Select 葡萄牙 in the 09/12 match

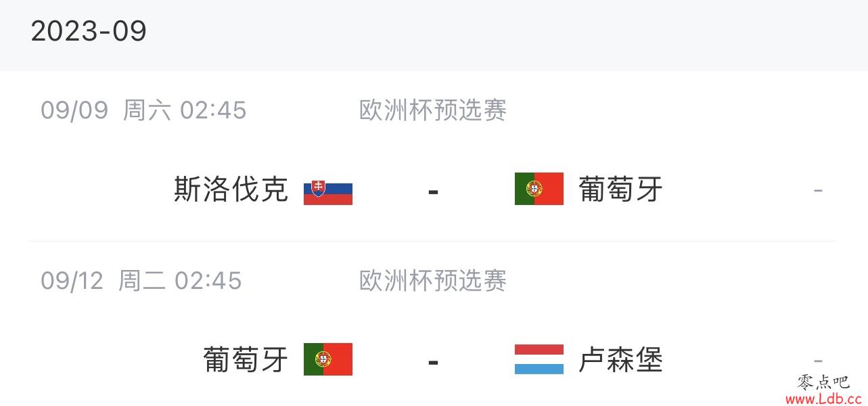(x=246, y=359)
